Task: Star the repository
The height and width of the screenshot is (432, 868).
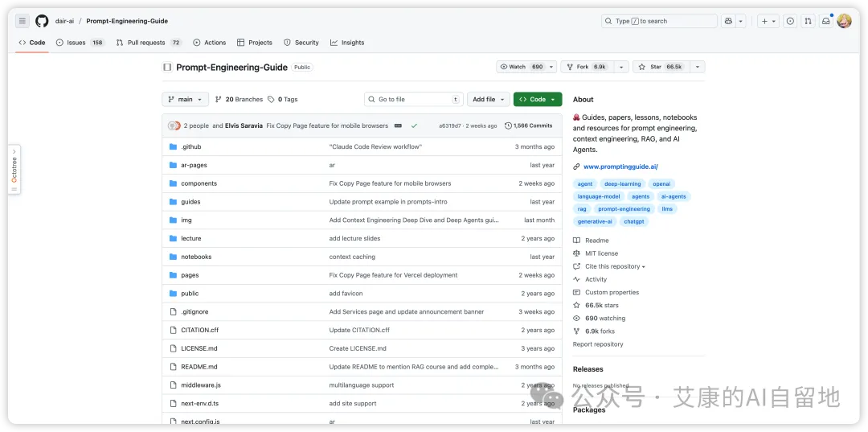Action: [x=661, y=67]
